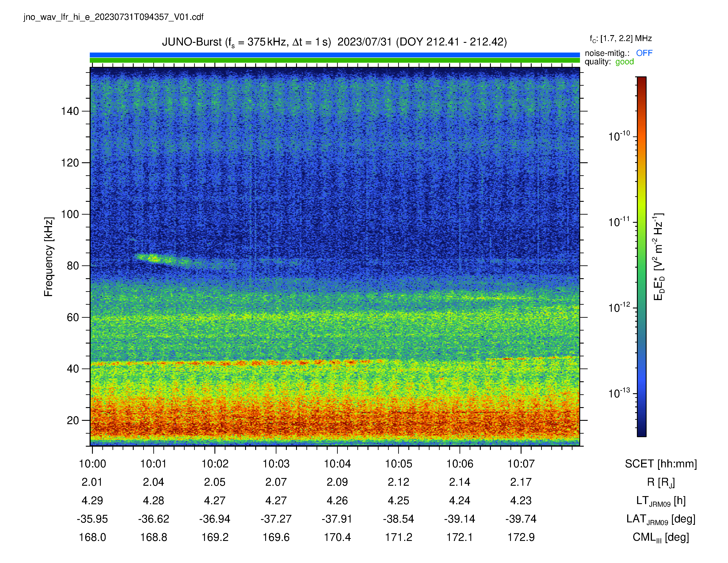Click the 20 kHz frequency tick label
Viewport: 728px width, 563px height.
[73, 420]
